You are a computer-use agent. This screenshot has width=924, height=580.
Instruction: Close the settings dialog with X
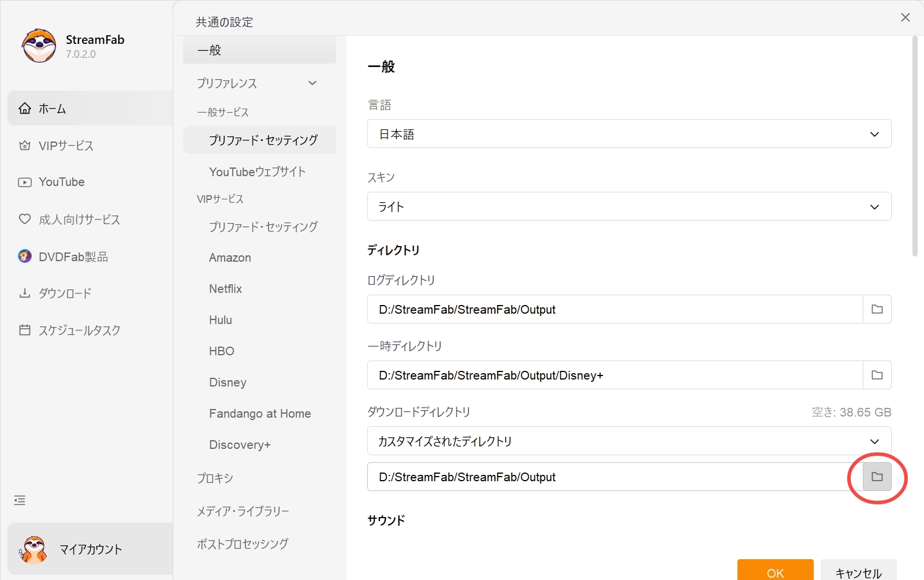[905, 17]
